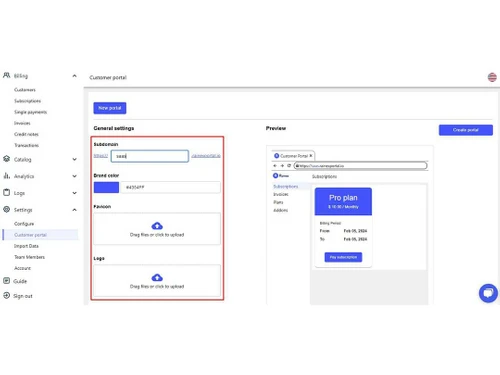Open the language flag selector
Screen dimensions: 500x375
[492, 77]
